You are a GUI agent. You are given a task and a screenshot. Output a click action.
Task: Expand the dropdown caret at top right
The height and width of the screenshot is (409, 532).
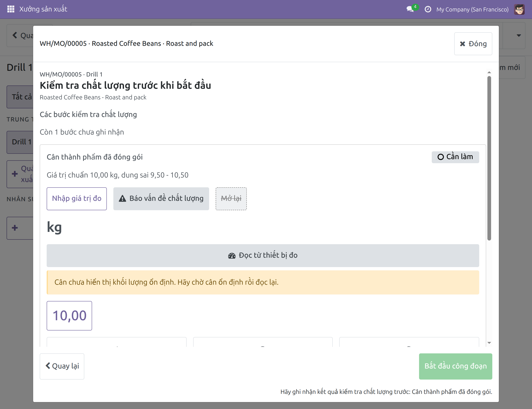tap(519, 36)
